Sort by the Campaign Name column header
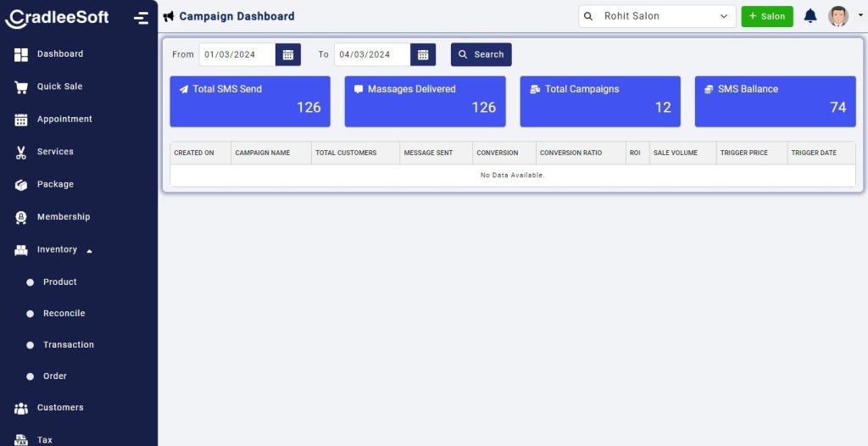This screenshot has width=868, height=446. point(263,153)
